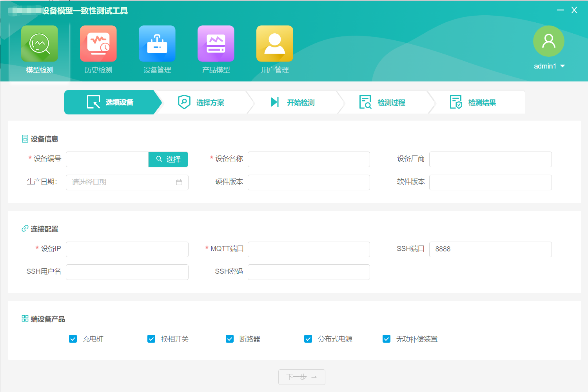This screenshot has height=392, width=588.
Task: Click the 下一步 button
Action: tap(302, 377)
